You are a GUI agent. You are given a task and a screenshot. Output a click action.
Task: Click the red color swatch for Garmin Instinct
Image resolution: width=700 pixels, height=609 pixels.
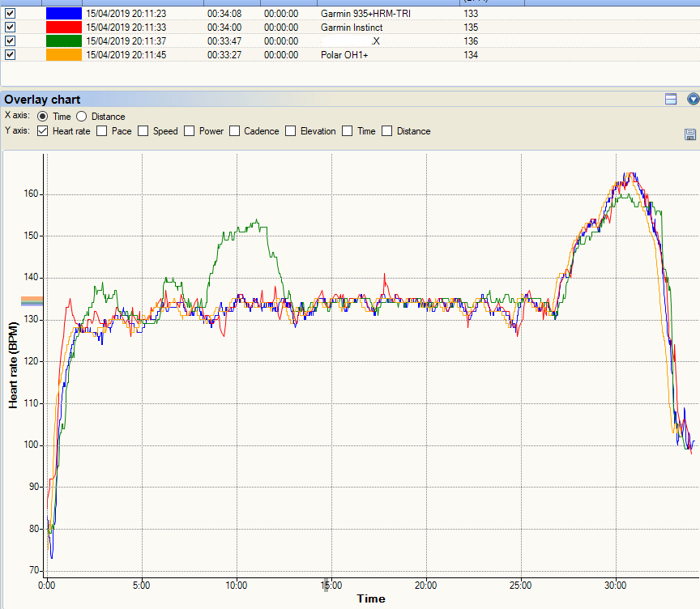point(64,28)
